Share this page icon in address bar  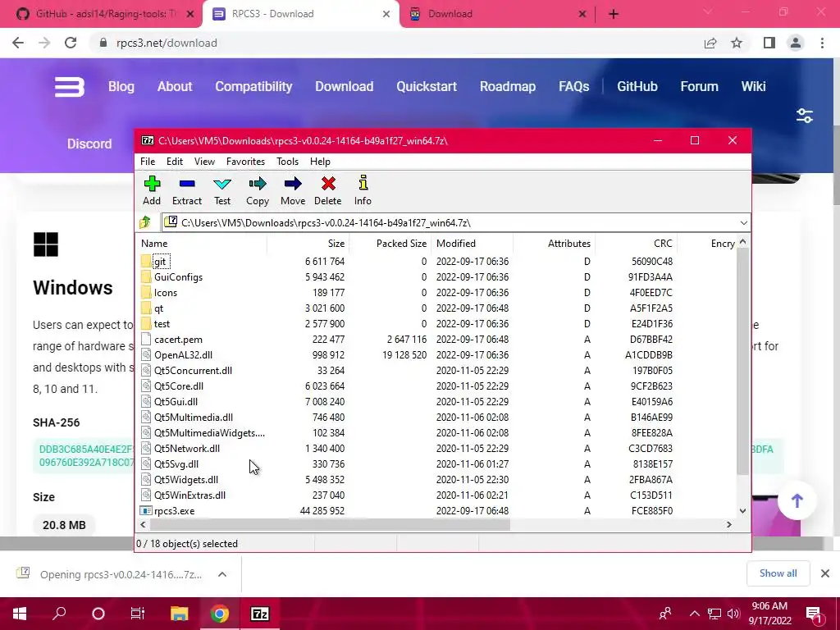[x=710, y=43]
